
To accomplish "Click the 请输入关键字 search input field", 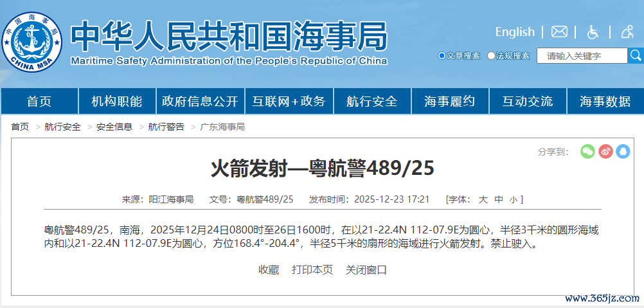I will [582, 56].
